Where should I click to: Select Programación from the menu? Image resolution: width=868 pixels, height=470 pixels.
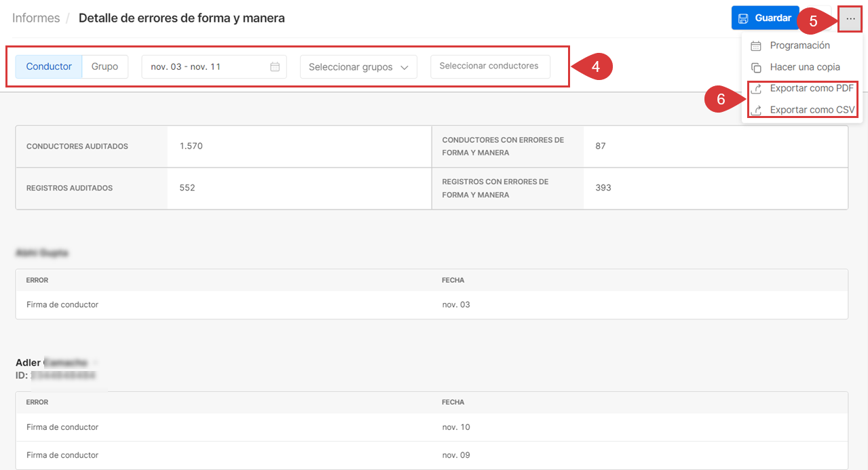[799, 45]
